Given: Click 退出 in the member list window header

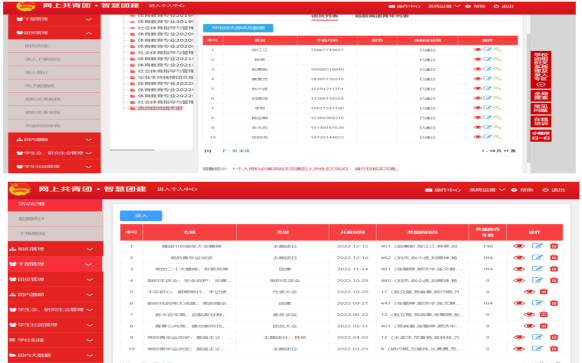Looking at the screenshot, I should [504, 6].
